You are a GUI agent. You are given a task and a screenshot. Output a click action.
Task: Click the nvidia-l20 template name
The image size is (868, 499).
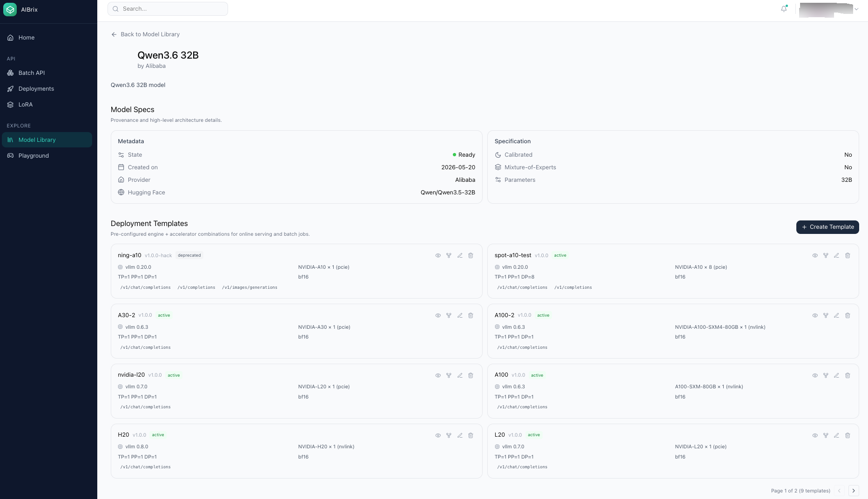(x=131, y=375)
